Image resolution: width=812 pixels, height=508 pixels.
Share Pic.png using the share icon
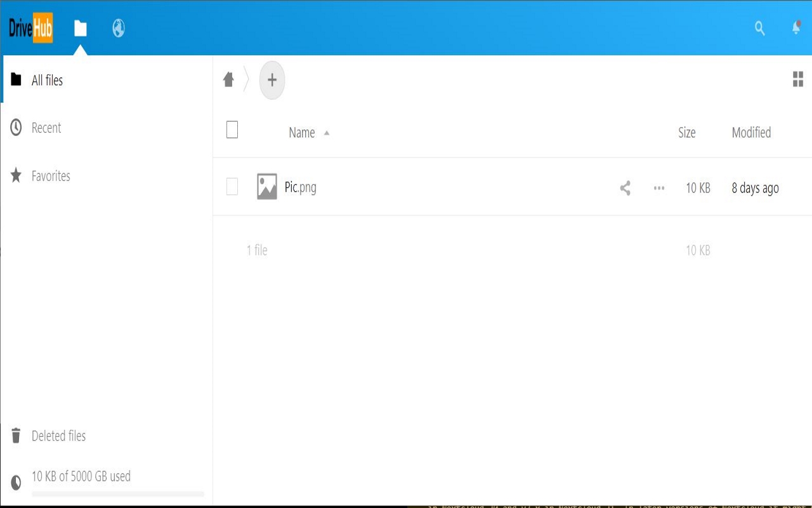pos(625,188)
